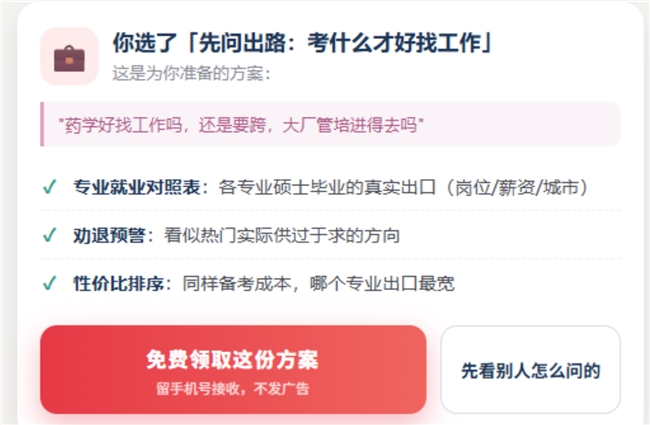The image size is (650, 425).
Task: Click the checkmark beside 劝退预警
Action: [50, 235]
